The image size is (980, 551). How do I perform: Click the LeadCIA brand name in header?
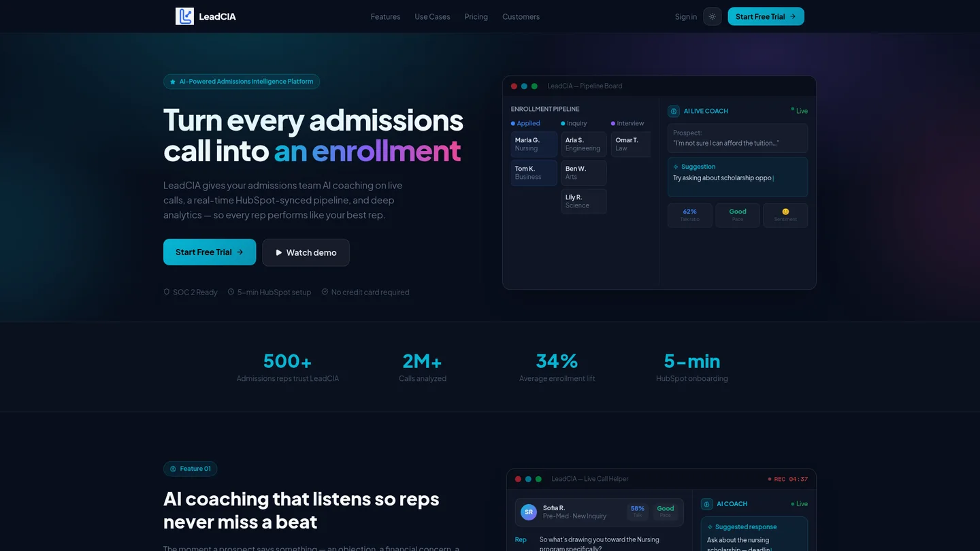[x=217, y=16]
